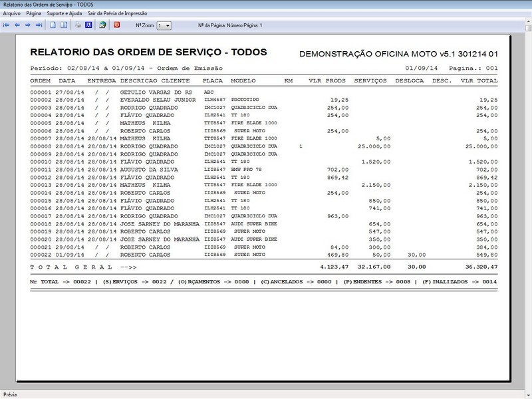Click AUGUSTO DA SILVA client name
Viewport: 532px width, 399px height.
pyautogui.click(x=149, y=170)
